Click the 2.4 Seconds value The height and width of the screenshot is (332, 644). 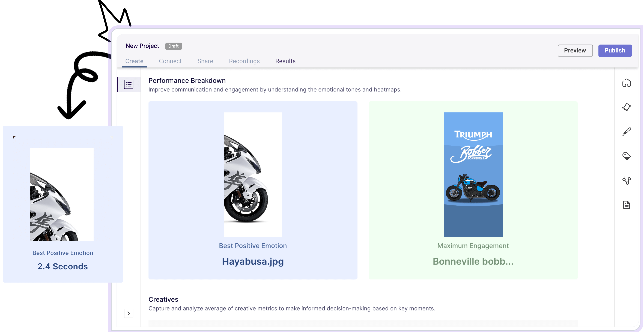pyautogui.click(x=62, y=266)
